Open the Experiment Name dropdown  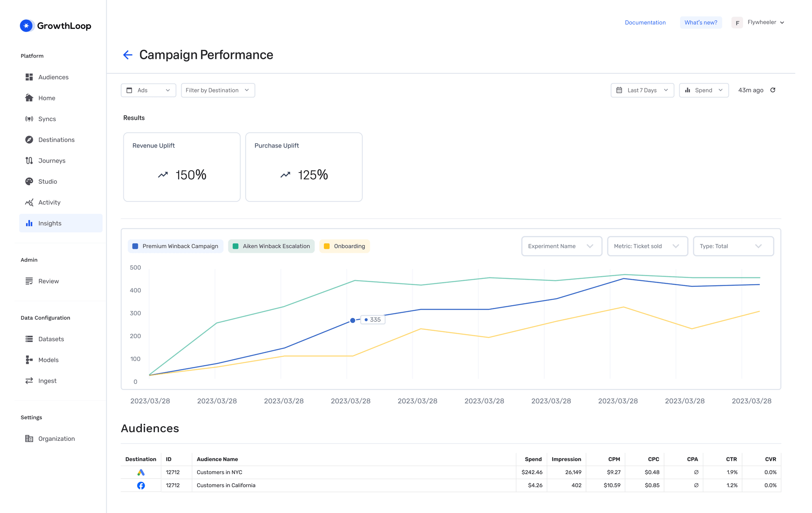click(561, 246)
